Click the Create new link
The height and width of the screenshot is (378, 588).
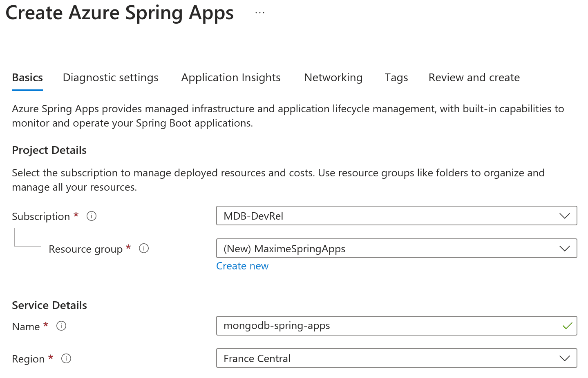(x=242, y=266)
